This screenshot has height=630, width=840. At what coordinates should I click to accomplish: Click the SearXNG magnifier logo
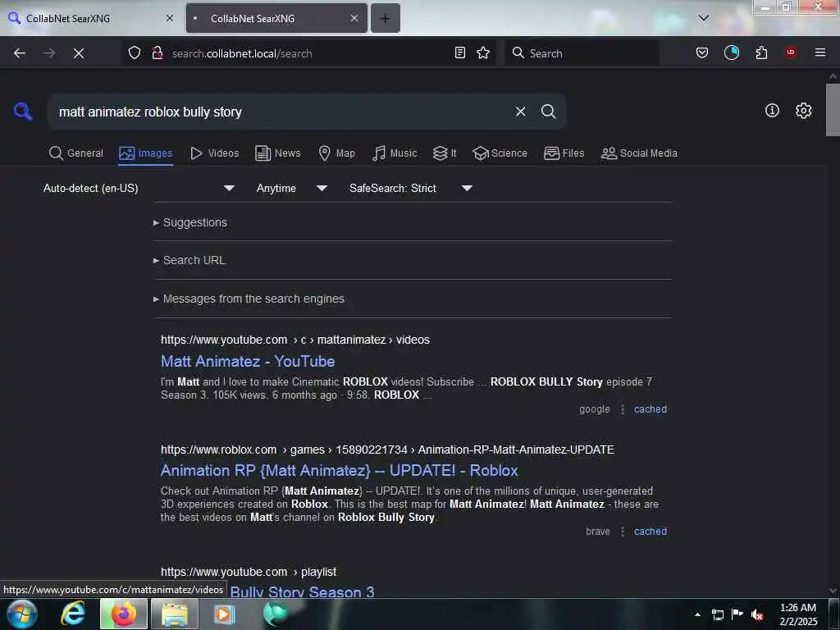[22, 112]
